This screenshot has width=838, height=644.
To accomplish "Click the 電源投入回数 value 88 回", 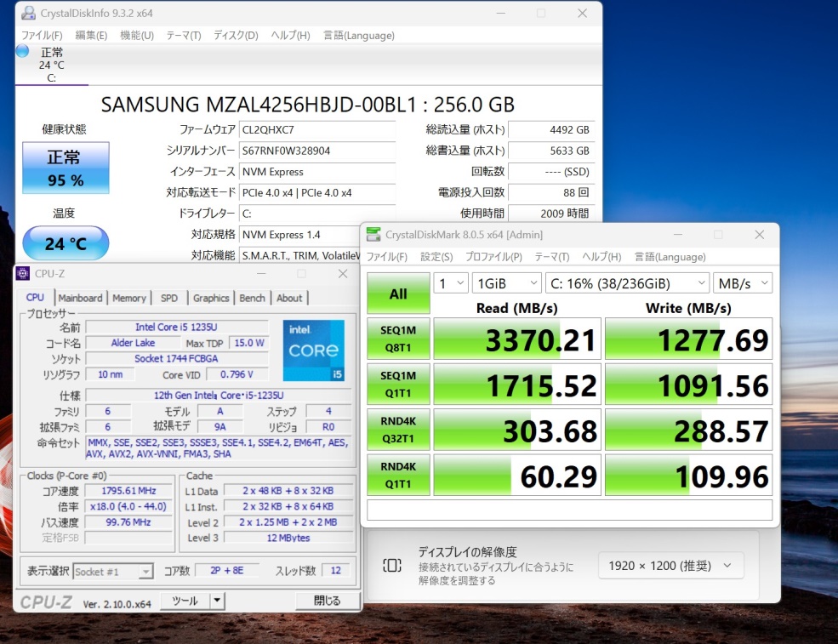I will click(x=551, y=192).
